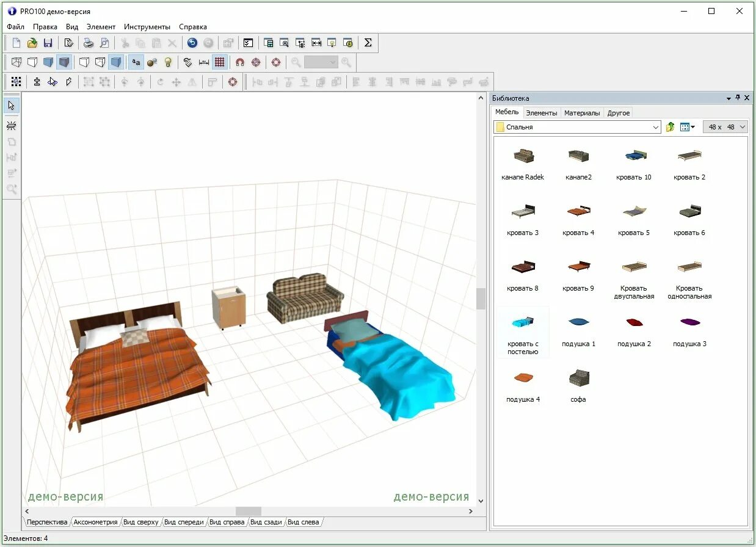756x547 pixels.
Task: Toggle the red grid display button
Action: (x=220, y=62)
